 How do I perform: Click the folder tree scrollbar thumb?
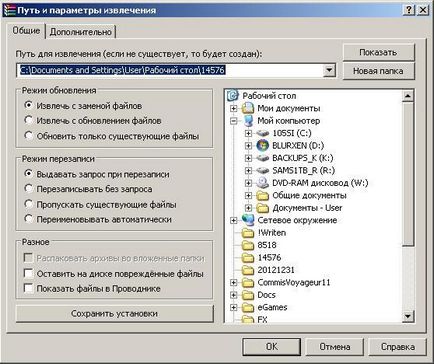pos(408,174)
